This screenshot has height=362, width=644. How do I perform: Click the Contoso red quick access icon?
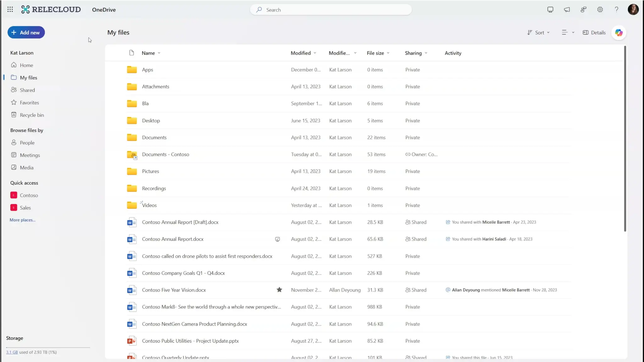coord(14,195)
